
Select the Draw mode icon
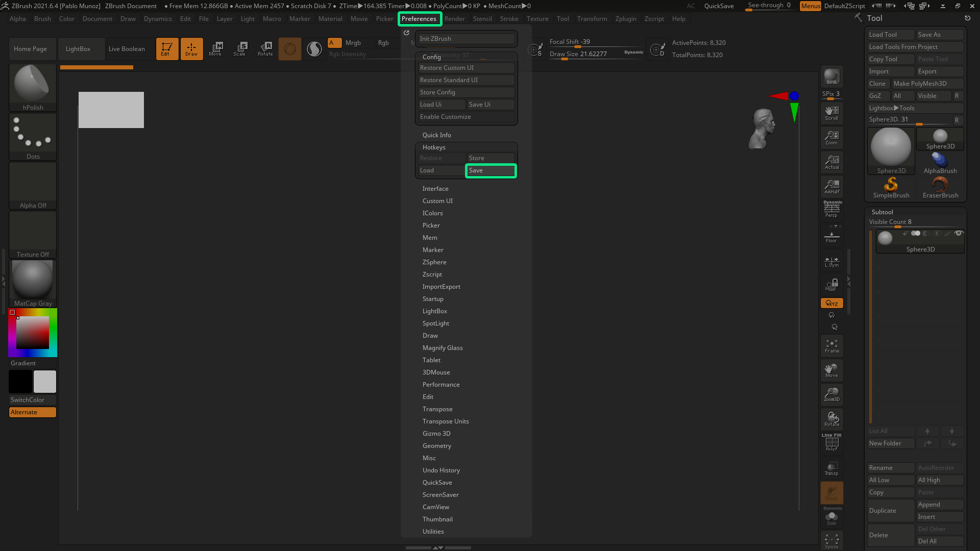(191, 49)
